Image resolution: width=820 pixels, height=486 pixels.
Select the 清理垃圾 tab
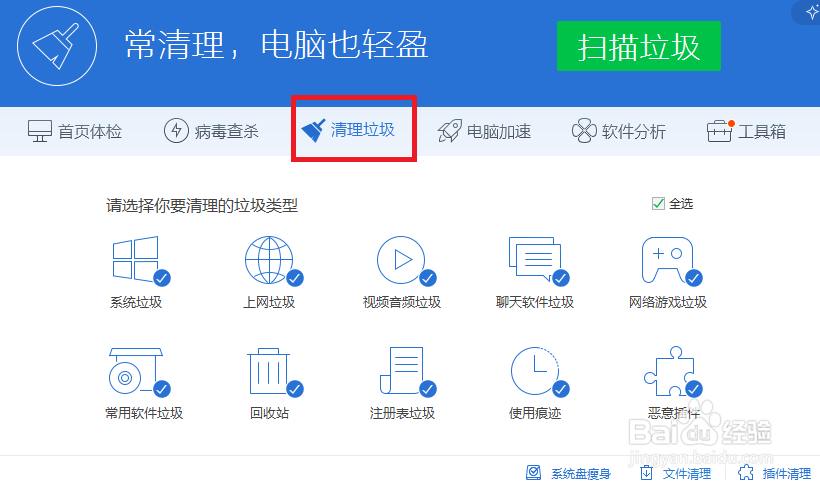tap(348, 130)
